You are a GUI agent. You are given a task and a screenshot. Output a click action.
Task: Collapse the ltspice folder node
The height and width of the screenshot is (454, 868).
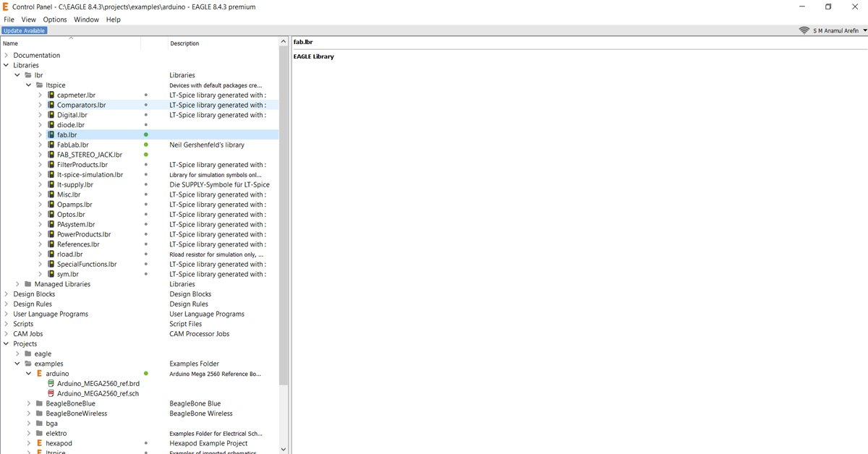click(29, 85)
